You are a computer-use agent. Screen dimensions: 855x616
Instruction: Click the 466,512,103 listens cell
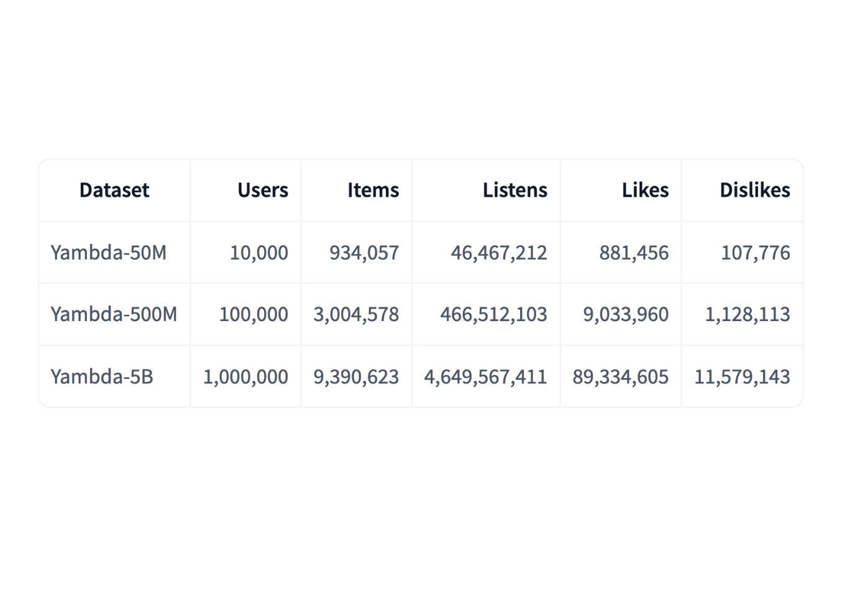tap(493, 314)
